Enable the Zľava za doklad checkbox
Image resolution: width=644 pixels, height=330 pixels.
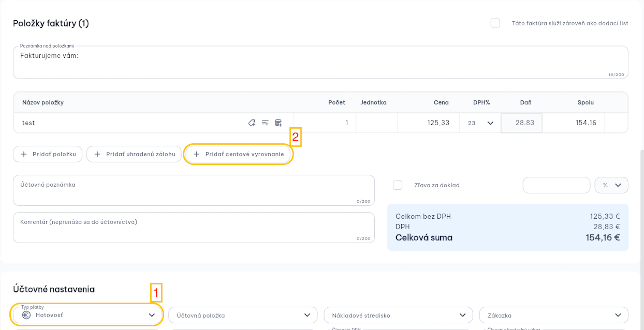(397, 185)
